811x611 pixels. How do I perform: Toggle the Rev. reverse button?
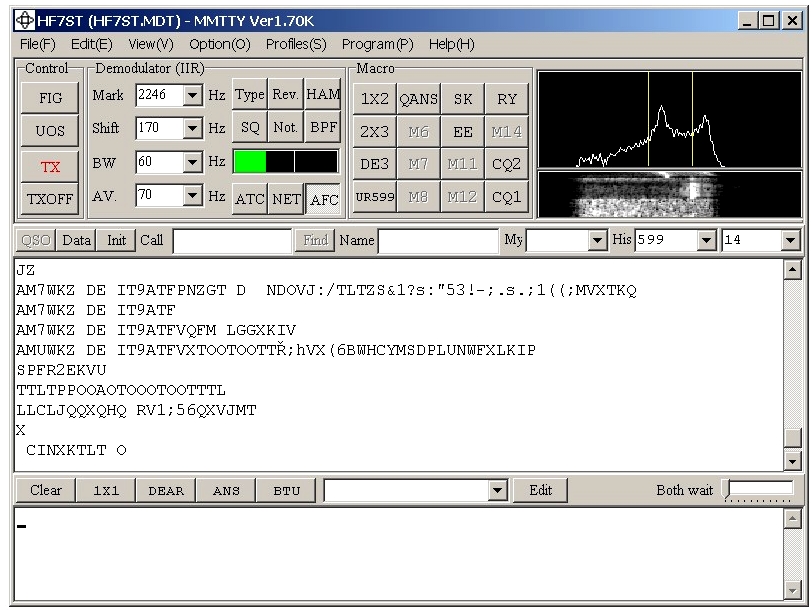pos(286,94)
